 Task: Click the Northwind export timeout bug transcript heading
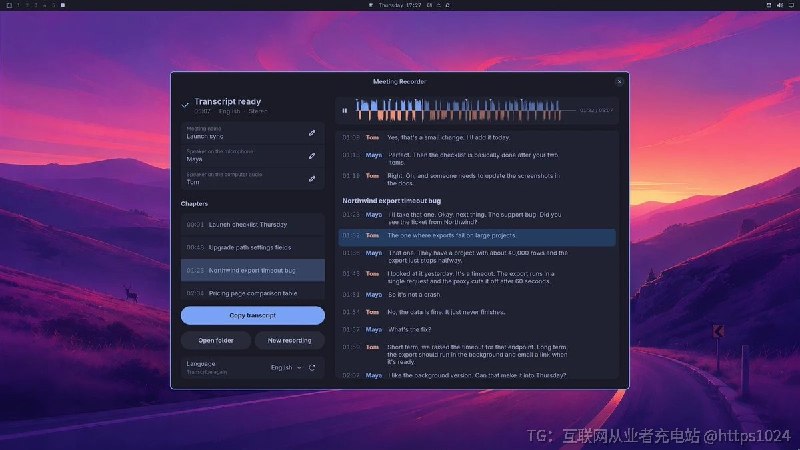[392, 201]
